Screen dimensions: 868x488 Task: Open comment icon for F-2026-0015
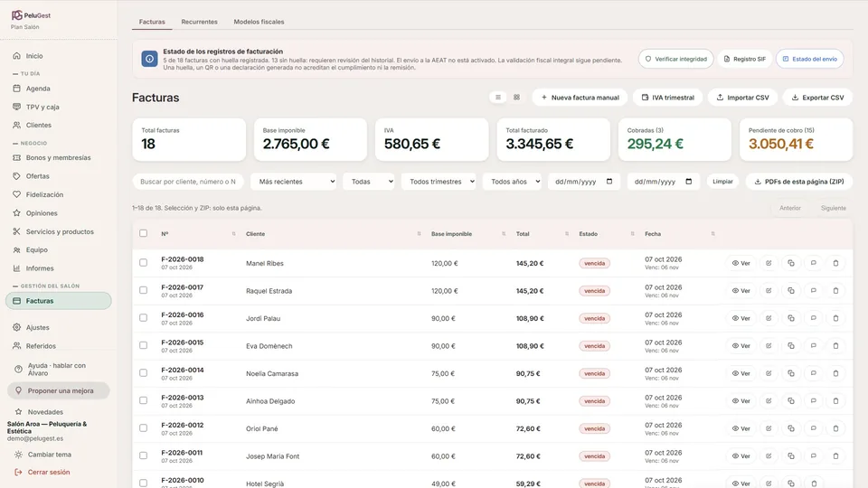pyautogui.click(x=813, y=346)
